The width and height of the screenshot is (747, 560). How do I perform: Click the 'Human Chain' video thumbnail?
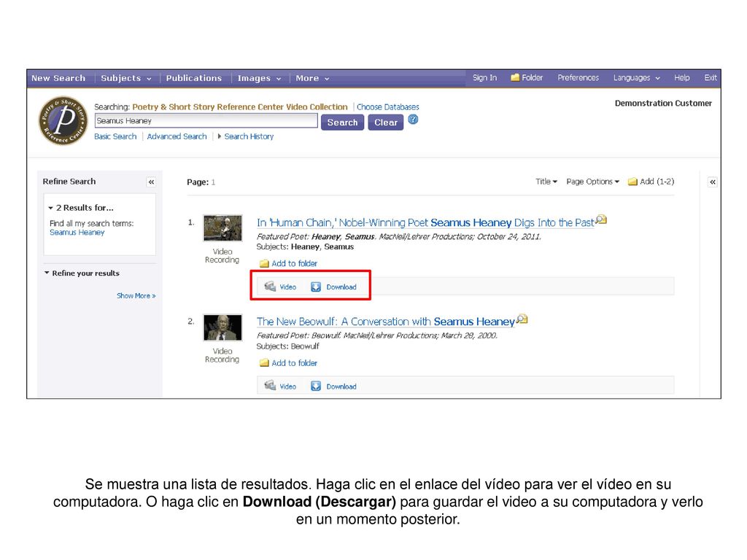[222, 227]
